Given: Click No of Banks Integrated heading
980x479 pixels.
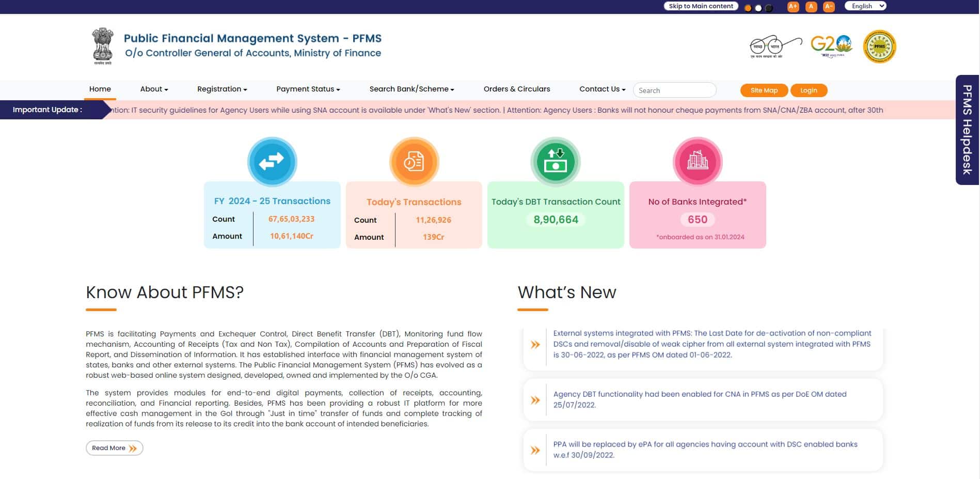Looking at the screenshot, I should point(698,202).
